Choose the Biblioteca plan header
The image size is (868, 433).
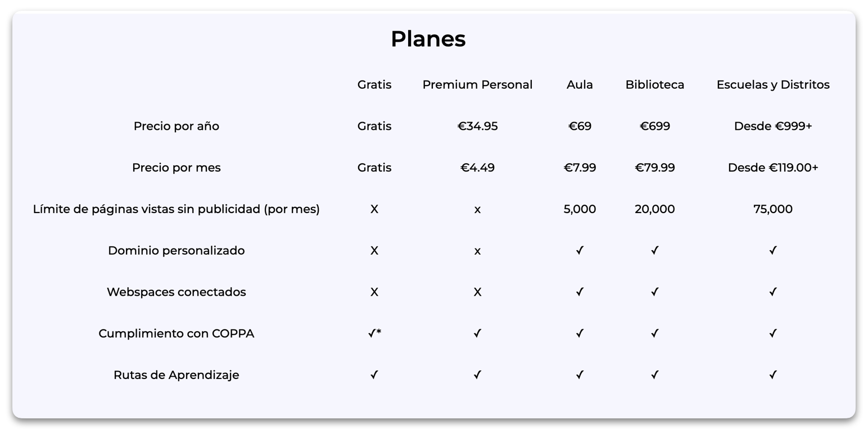coord(655,84)
